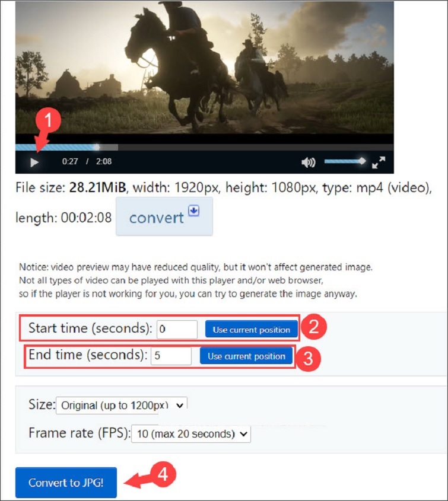
Task: Click the download arrow icon beside convert
Action: 194,211
